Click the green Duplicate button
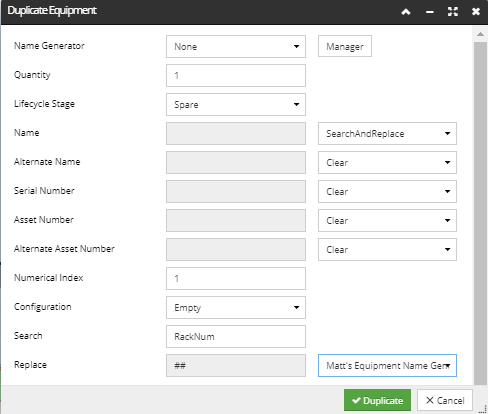Screen dimensions: 488x414 [377, 400]
